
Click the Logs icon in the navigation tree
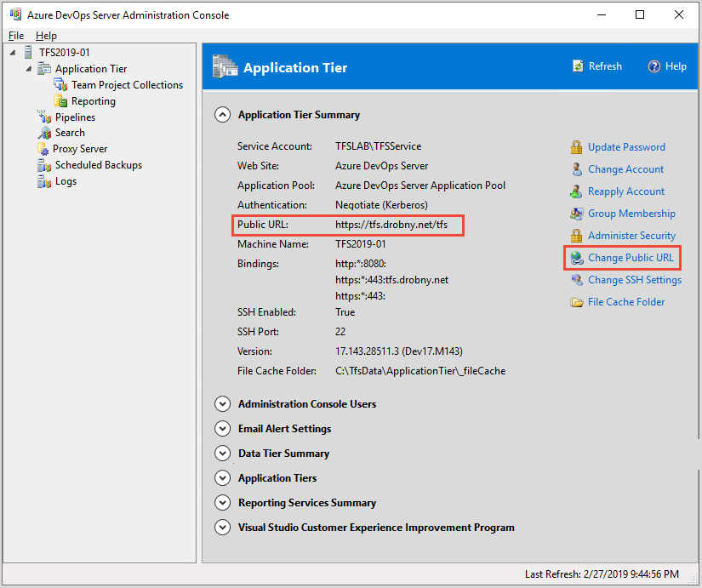click(x=44, y=181)
